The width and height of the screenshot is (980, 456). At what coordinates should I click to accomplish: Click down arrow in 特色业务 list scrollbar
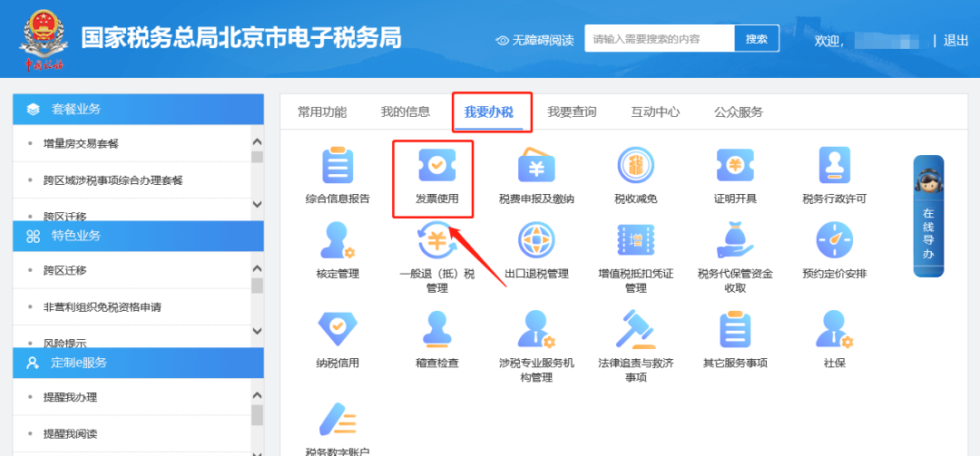257,331
